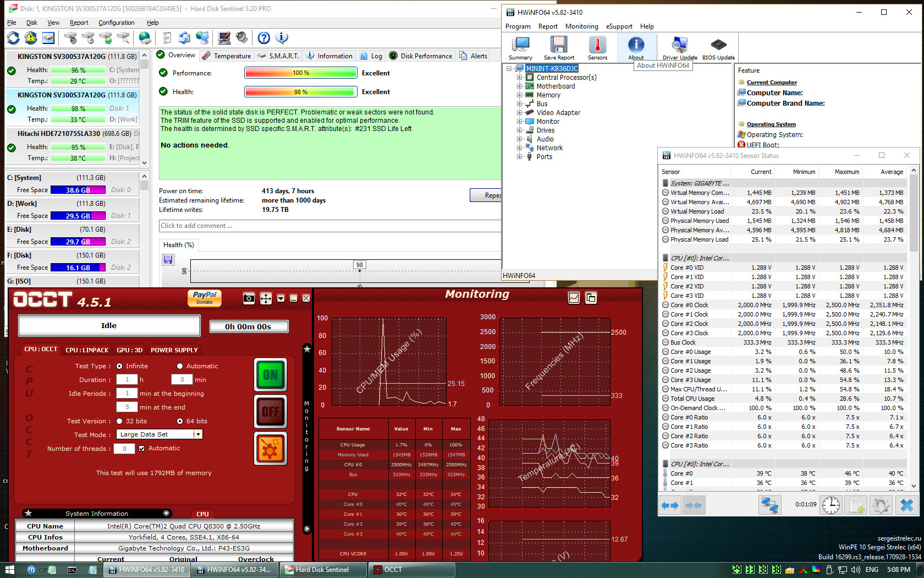Click the Windows Start button
Viewport: 924px width, 578px height.
[9, 570]
